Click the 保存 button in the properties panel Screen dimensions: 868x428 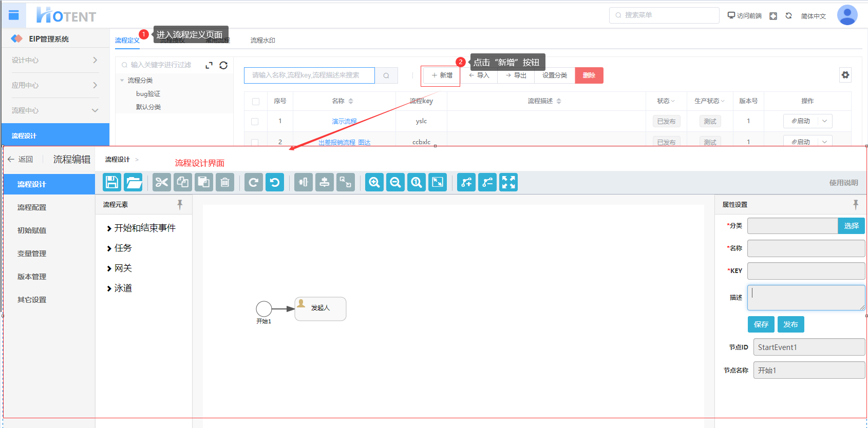tap(761, 324)
